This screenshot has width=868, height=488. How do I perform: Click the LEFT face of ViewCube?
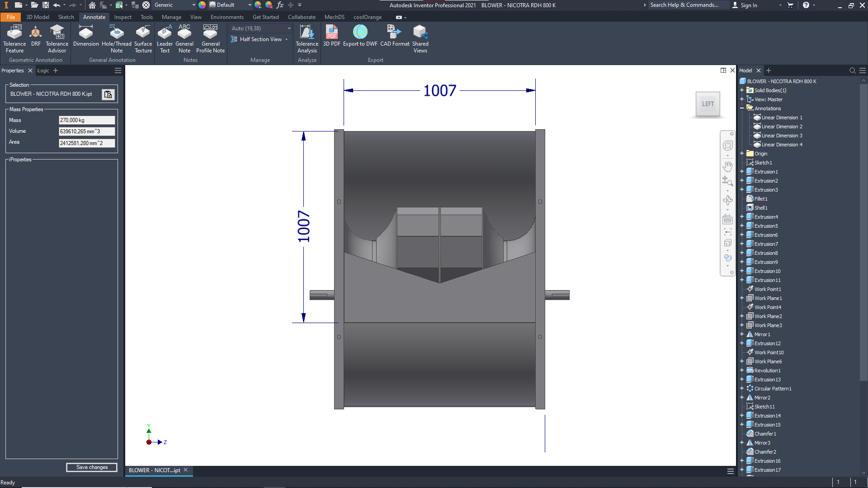click(708, 104)
